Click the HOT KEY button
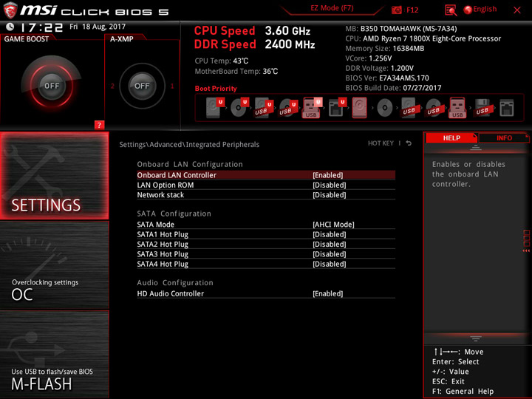Image resolution: width=532 pixels, height=399 pixels. click(x=381, y=143)
